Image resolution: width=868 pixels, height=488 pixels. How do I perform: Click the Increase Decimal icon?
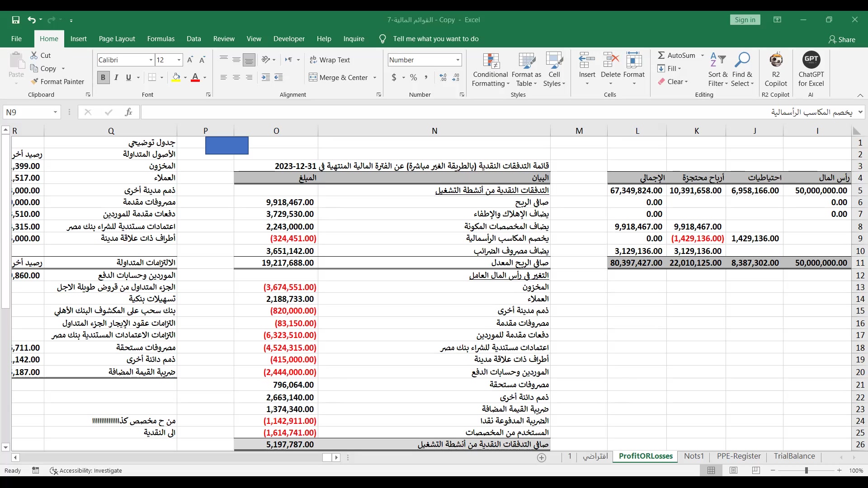click(443, 78)
